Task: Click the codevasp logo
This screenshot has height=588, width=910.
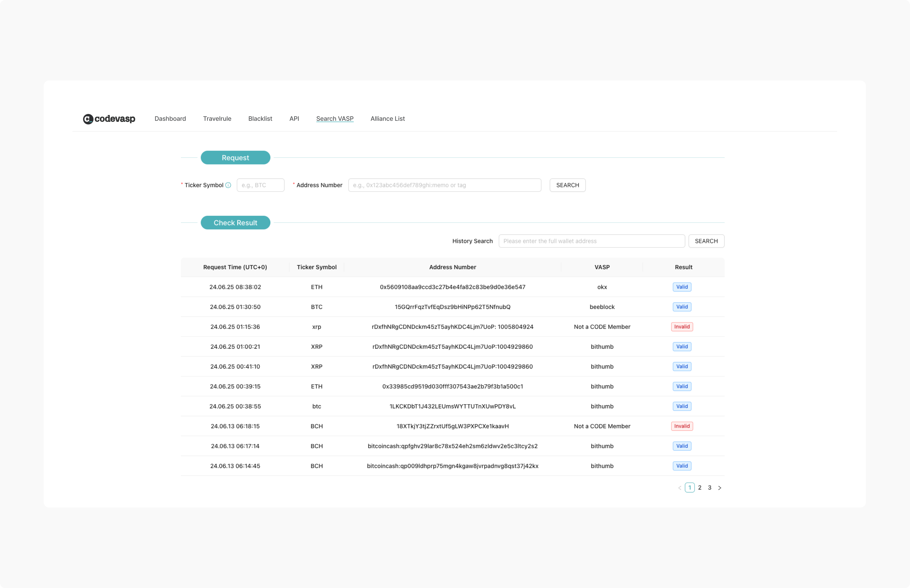Action: click(x=109, y=119)
